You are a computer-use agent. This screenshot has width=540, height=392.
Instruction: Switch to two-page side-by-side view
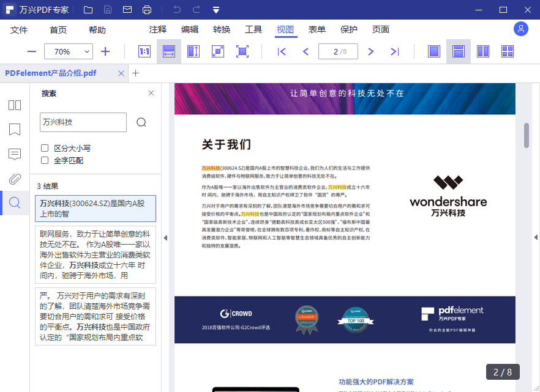[483, 51]
